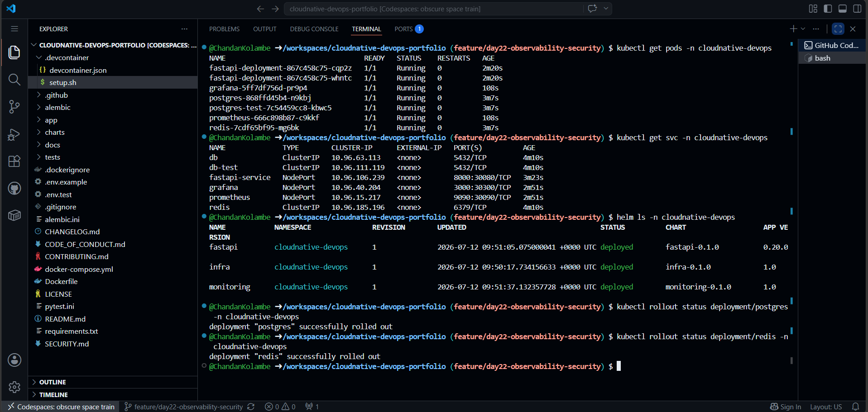Toggle the secondary side bar
This screenshot has height=412, width=868.
[857, 9]
